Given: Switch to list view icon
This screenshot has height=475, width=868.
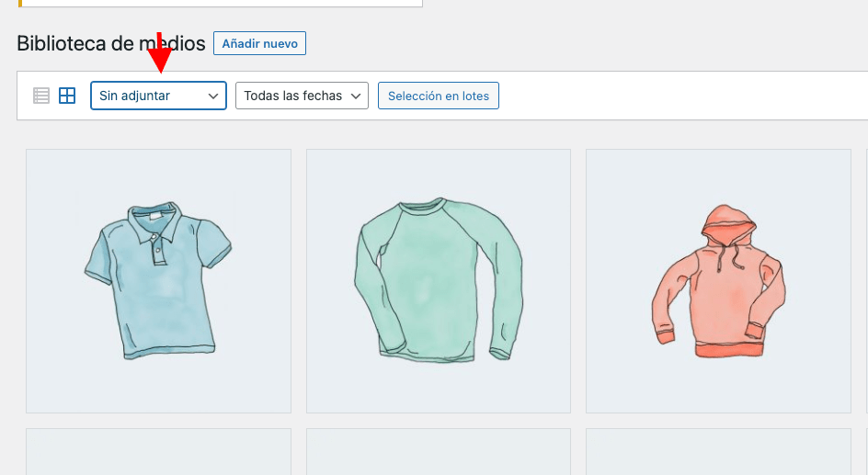Looking at the screenshot, I should coord(41,96).
